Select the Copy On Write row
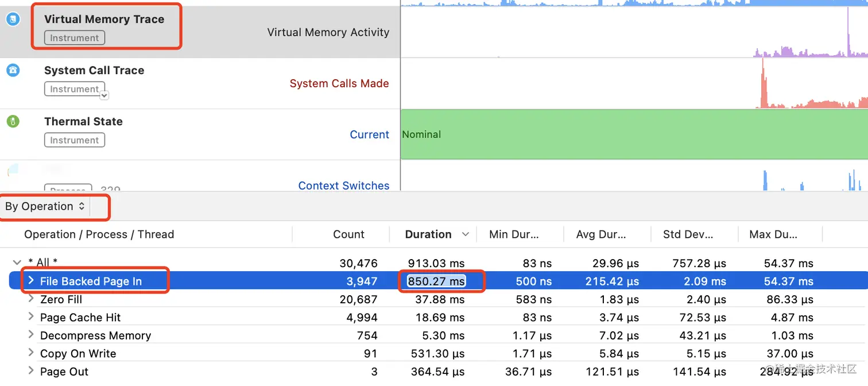This screenshot has width=868, height=386. [78, 354]
